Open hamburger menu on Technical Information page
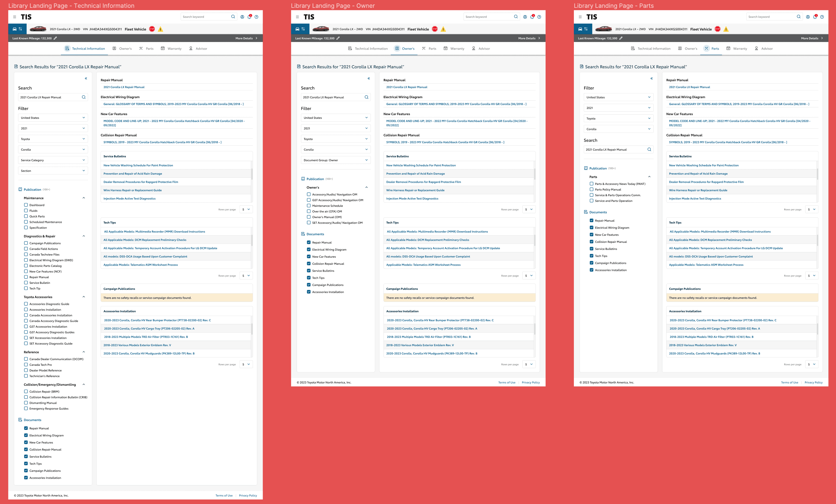836x504 pixels. pos(15,17)
